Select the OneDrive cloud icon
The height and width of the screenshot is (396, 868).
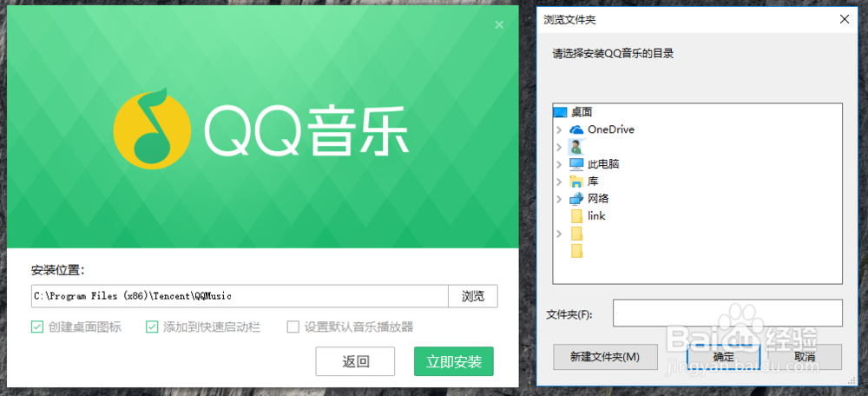(577, 129)
